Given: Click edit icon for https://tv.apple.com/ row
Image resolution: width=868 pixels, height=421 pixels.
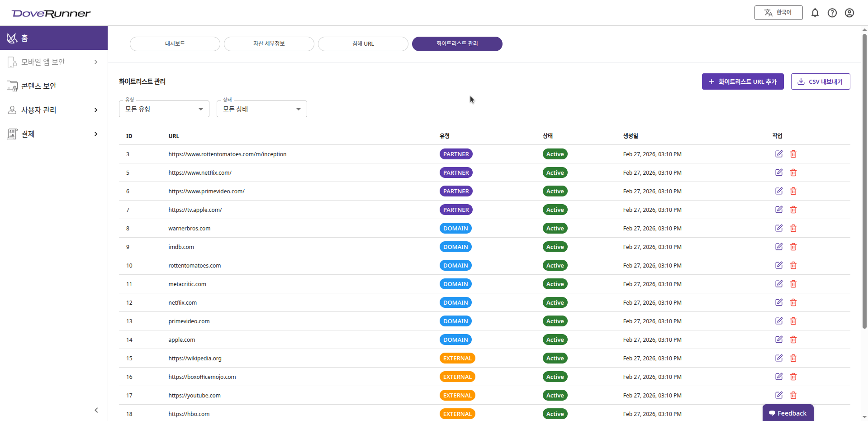Looking at the screenshot, I should pos(778,210).
